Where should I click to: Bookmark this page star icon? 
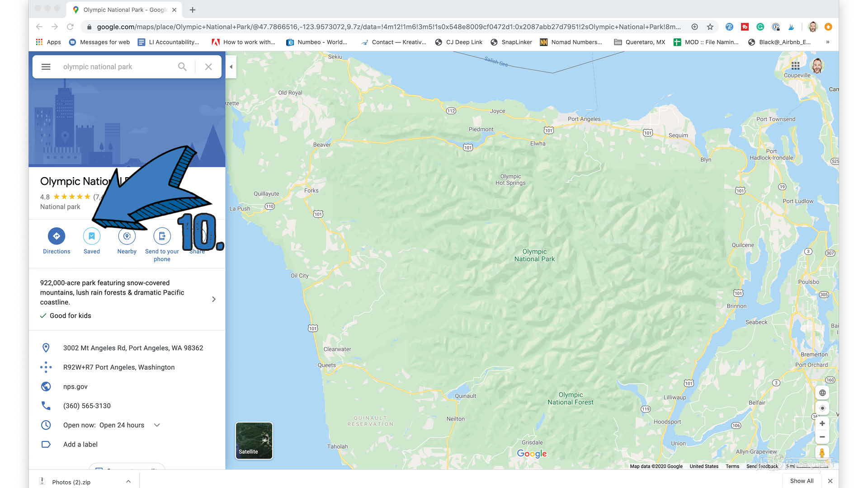click(x=710, y=27)
